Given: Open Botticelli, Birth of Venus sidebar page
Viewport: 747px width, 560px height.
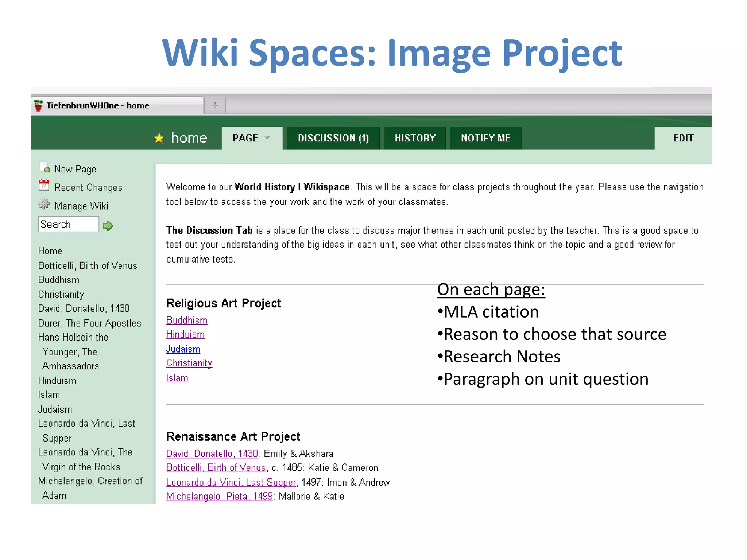Looking at the screenshot, I should [88, 265].
